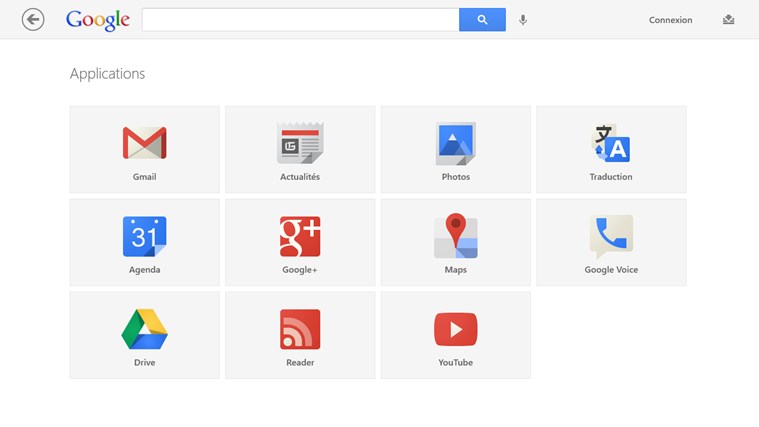Launch the Traduction translate app

tap(611, 150)
